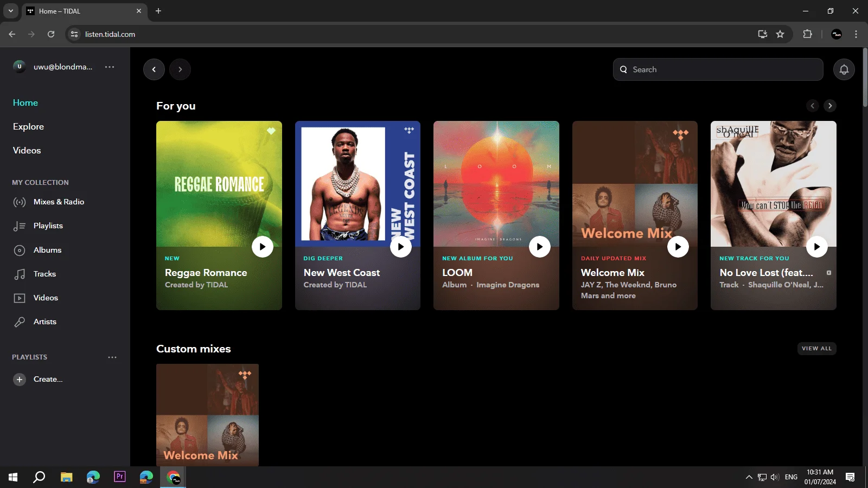Screen dimensions: 868x488
Task: Open Playlists section options menu
Action: coord(112,357)
